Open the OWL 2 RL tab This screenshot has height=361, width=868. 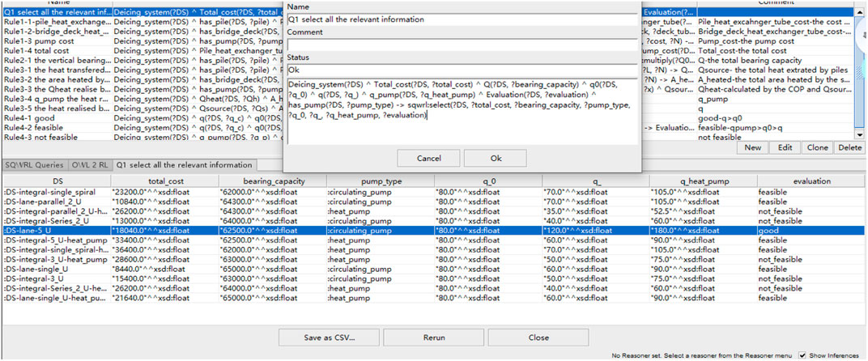(x=90, y=165)
